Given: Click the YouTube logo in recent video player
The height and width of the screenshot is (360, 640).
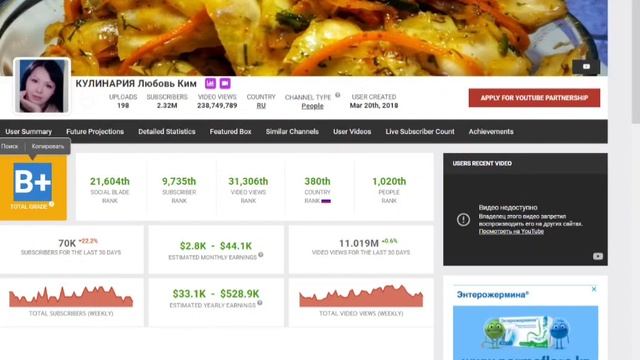Looking at the screenshot, I should point(598,256).
